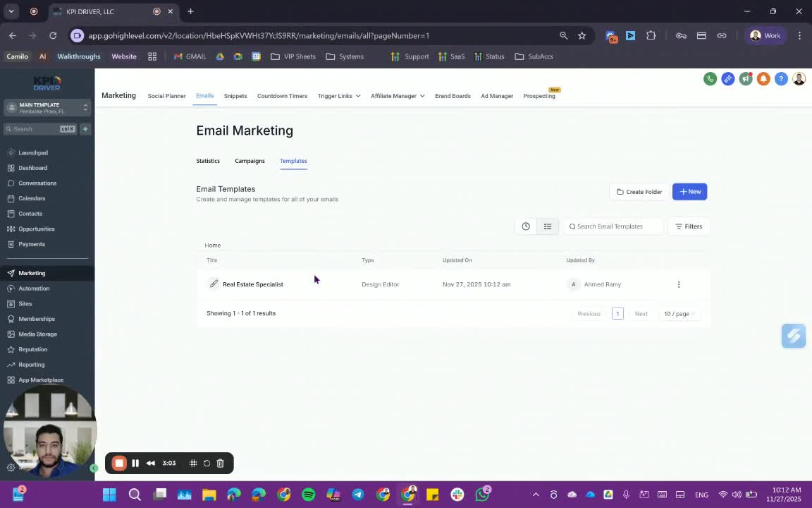Open Opportunities in the sidebar
The width and height of the screenshot is (812, 508).
(x=36, y=229)
